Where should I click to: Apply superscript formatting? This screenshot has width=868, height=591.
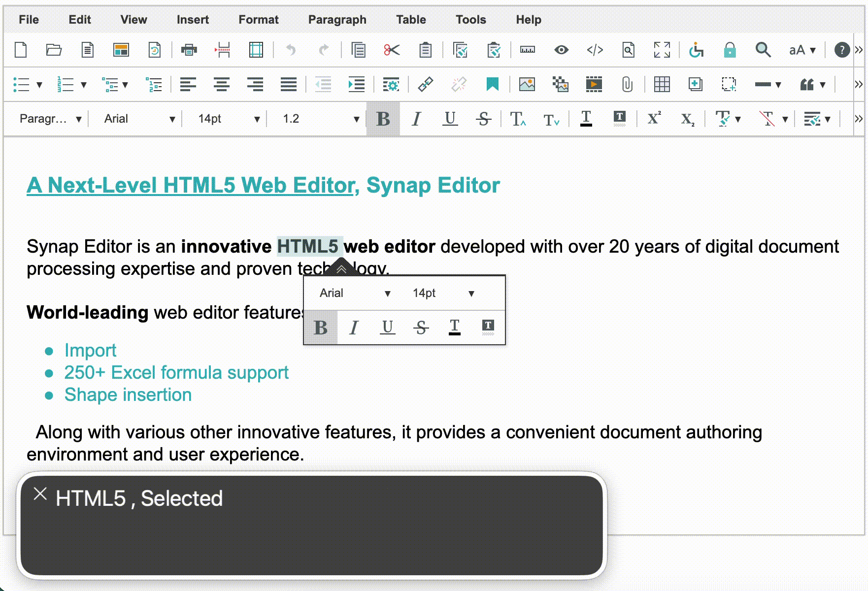(x=654, y=119)
